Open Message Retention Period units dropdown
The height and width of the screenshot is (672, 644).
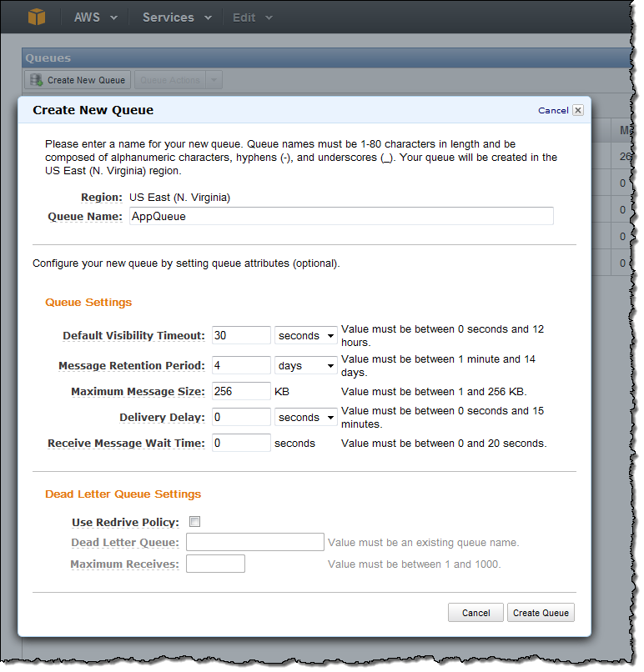(305, 365)
